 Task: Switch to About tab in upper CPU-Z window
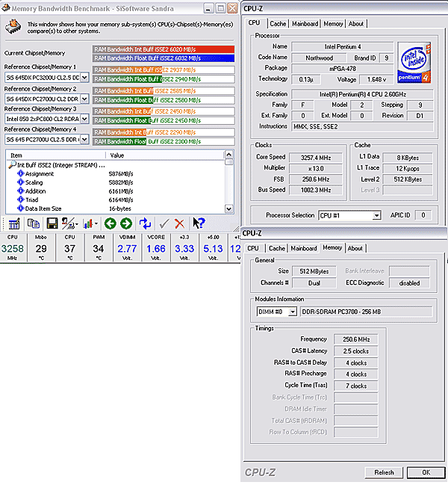[356, 24]
